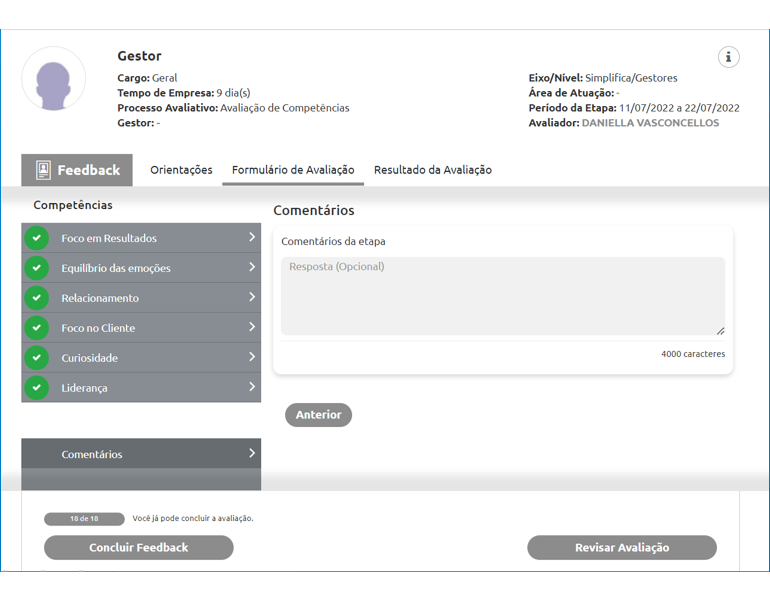
Task: Expand Foco em Resultados chevron arrow
Action: coord(252,237)
